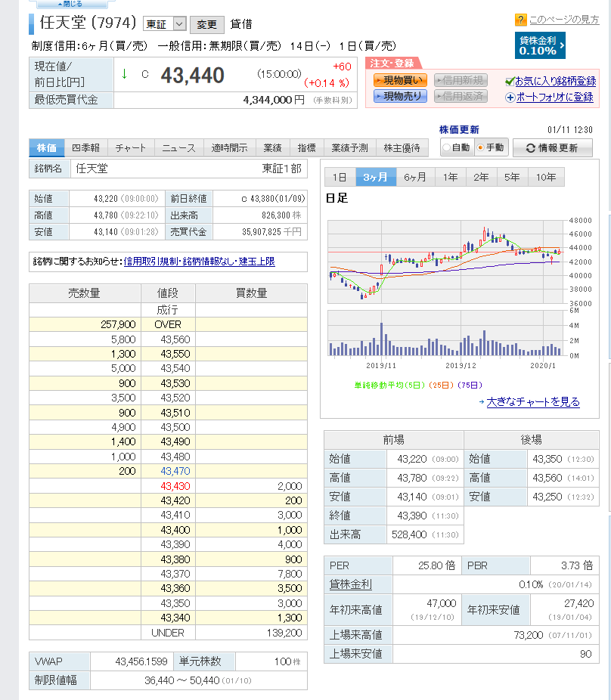Click the 上場来高値 value 73,200
Viewport: 611px width, 700px height.
click(x=529, y=635)
